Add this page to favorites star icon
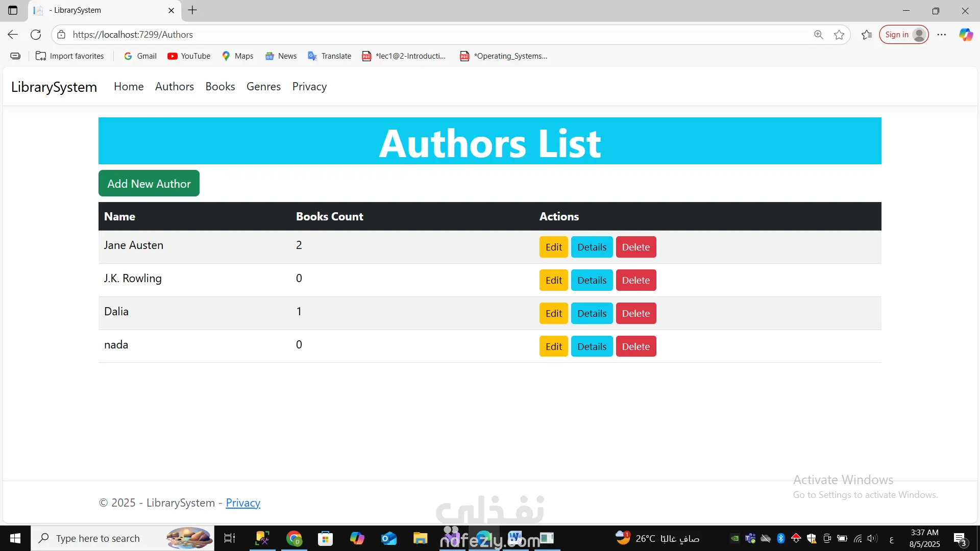Screen dimensions: 980x551 [x=839, y=35]
